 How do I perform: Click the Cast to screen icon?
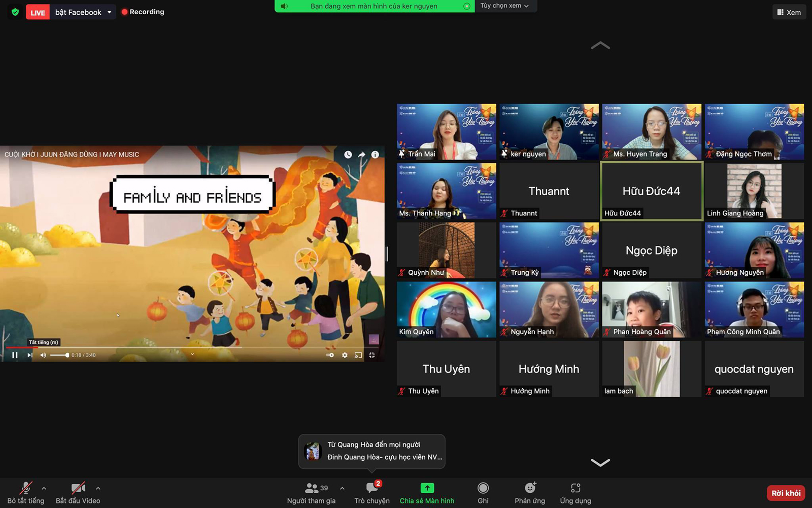358,355
